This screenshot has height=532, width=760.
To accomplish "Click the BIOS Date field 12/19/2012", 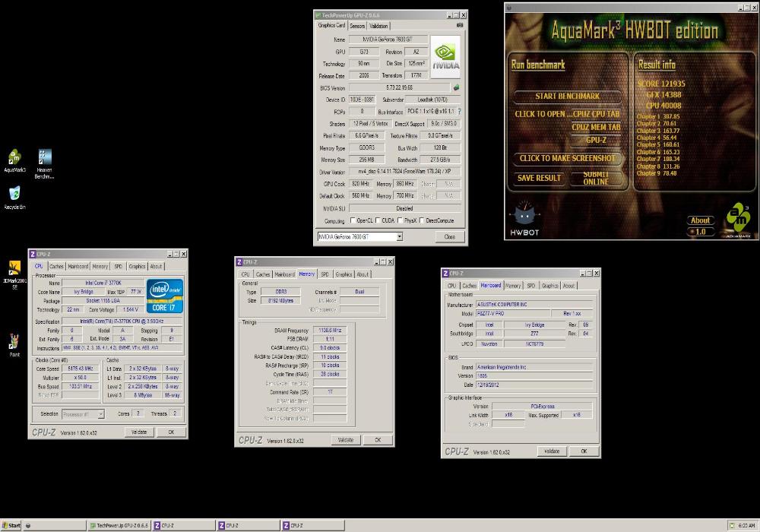I will 534,385.
